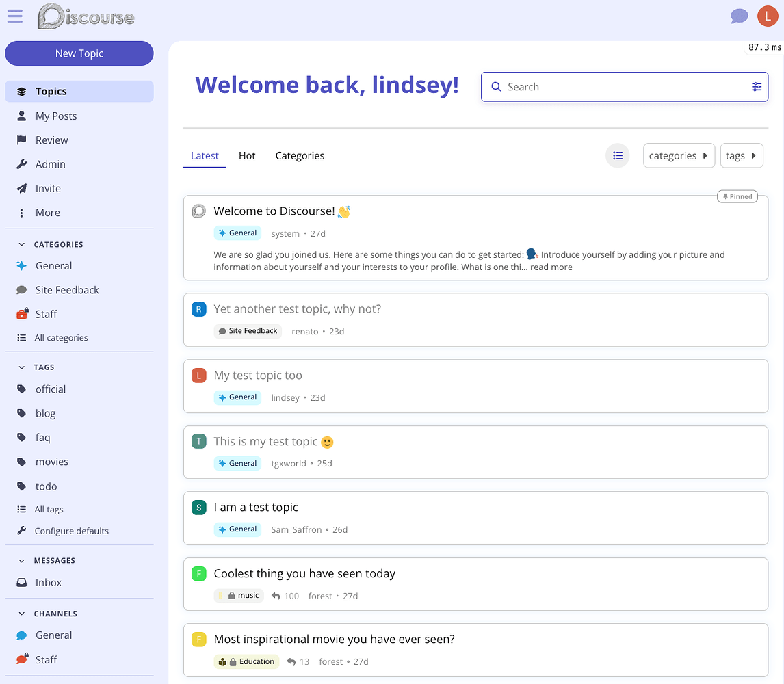Open Invite paper plane item
Viewport: 784px width, 684px height.
tap(48, 189)
